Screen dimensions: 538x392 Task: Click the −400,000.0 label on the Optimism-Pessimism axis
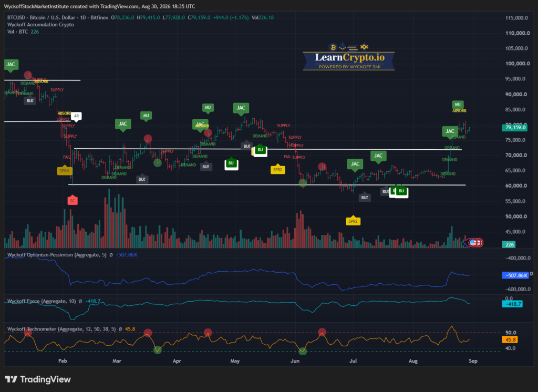pyautogui.click(x=518, y=258)
